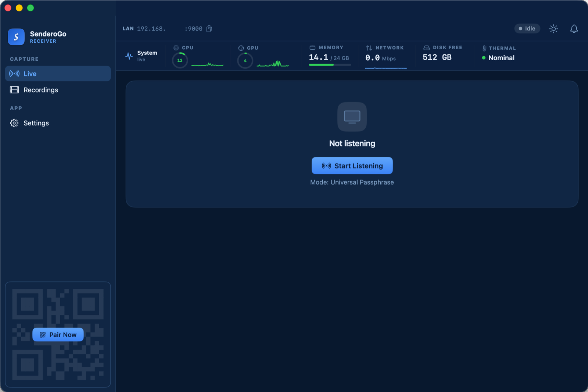The image size is (588, 392).
Task: Click the Memory usage progress bar
Action: 330,65
